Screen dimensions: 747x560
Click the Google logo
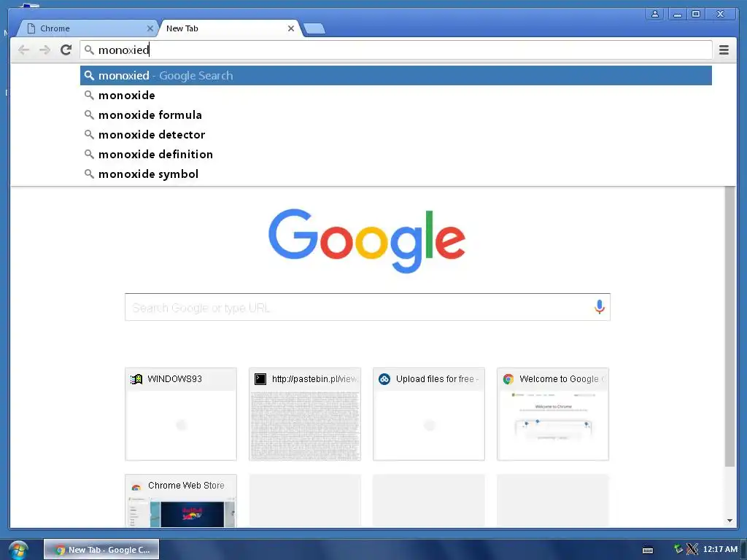tap(367, 241)
